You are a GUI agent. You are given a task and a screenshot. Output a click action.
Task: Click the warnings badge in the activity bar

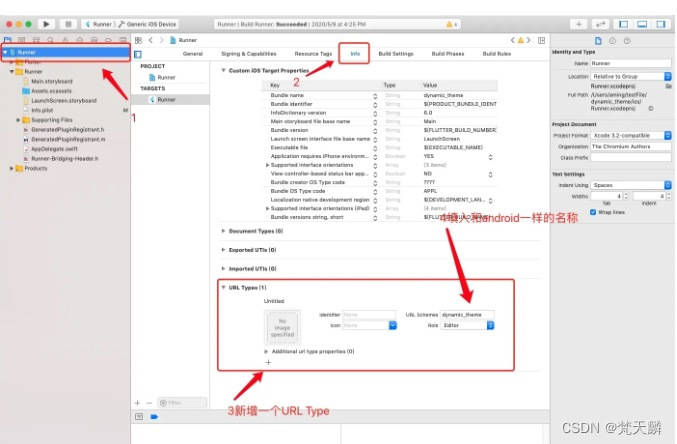[x=451, y=24]
